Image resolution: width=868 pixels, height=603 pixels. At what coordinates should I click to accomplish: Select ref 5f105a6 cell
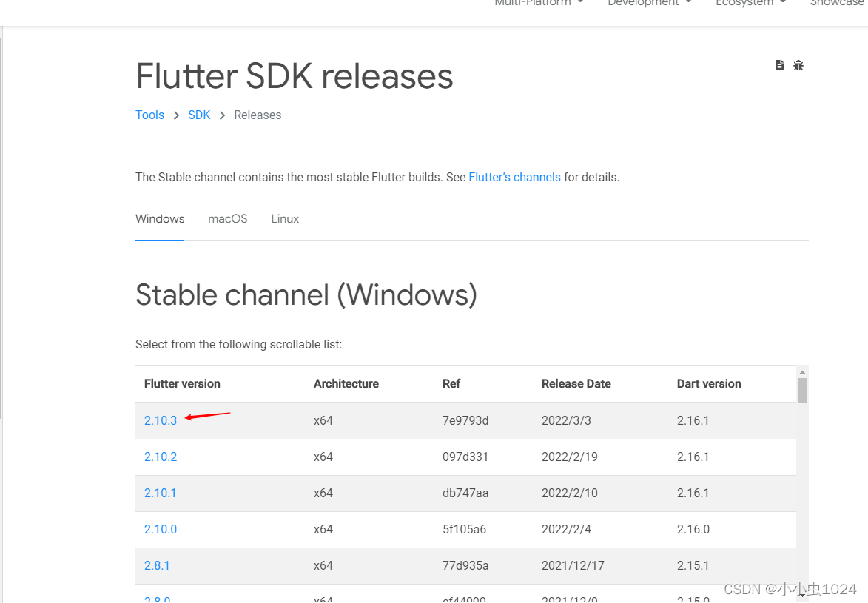point(465,529)
